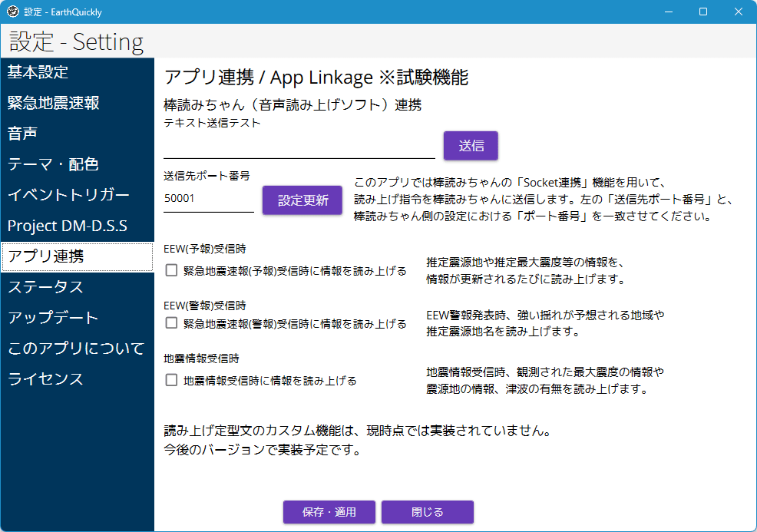Toggle 地震情報受信時に情報を読み上げる checkbox
The image size is (757, 532).
(x=171, y=380)
